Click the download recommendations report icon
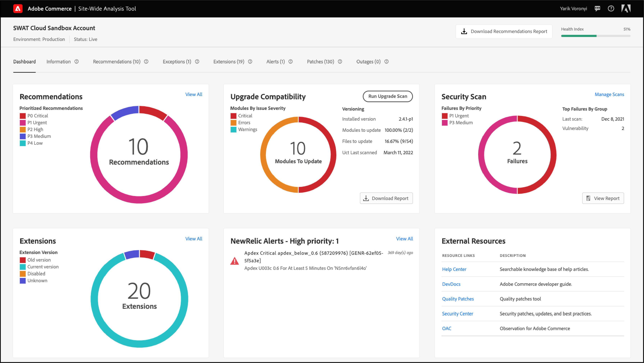 click(x=465, y=31)
